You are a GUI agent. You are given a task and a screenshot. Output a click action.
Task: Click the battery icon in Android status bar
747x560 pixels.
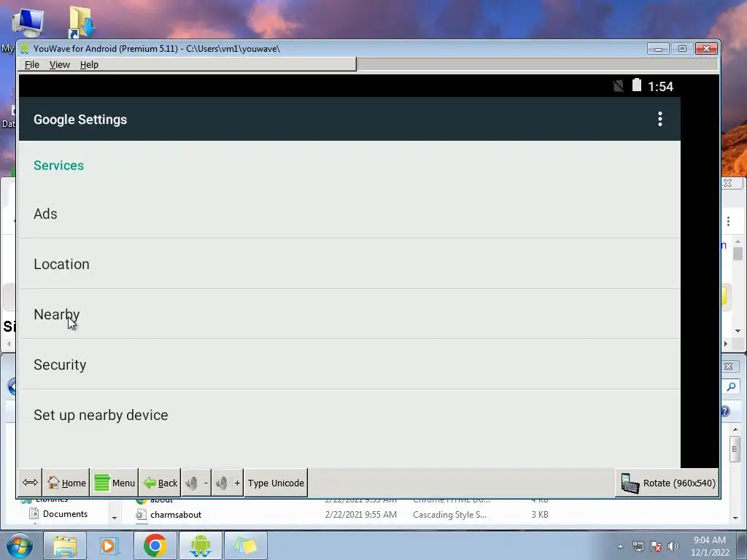636,85
